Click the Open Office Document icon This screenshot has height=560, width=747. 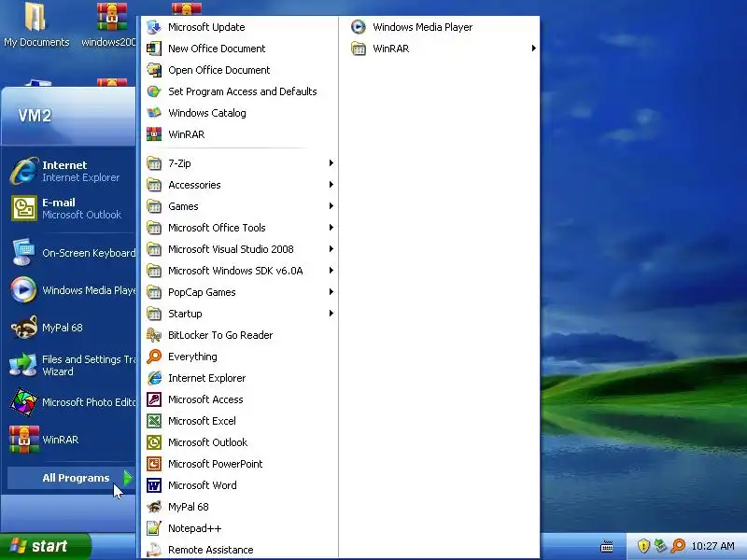[154, 70]
